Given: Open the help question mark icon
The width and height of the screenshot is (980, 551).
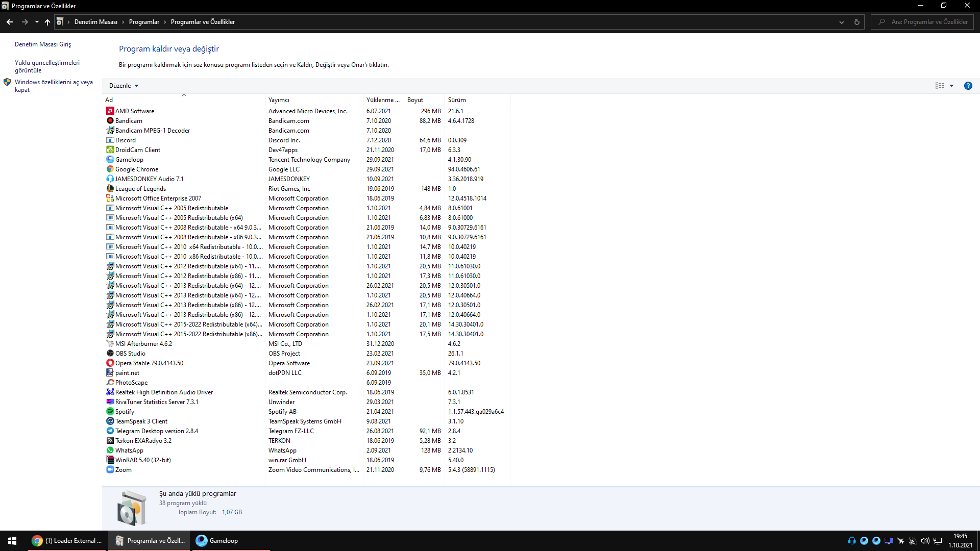Looking at the screenshot, I should click(x=968, y=86).
